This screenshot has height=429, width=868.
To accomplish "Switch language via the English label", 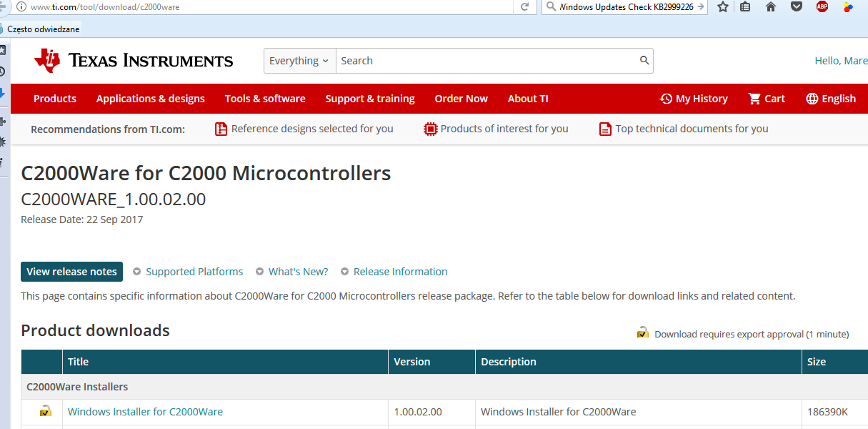I will point(839,99).
